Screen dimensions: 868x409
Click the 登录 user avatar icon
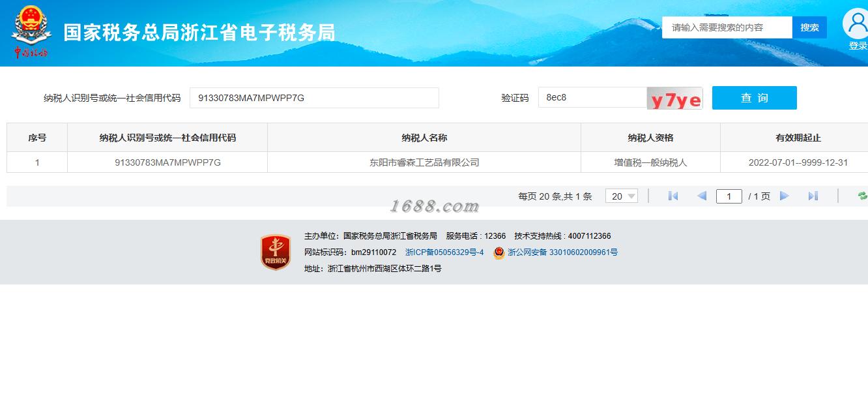[x=857, y=24]
